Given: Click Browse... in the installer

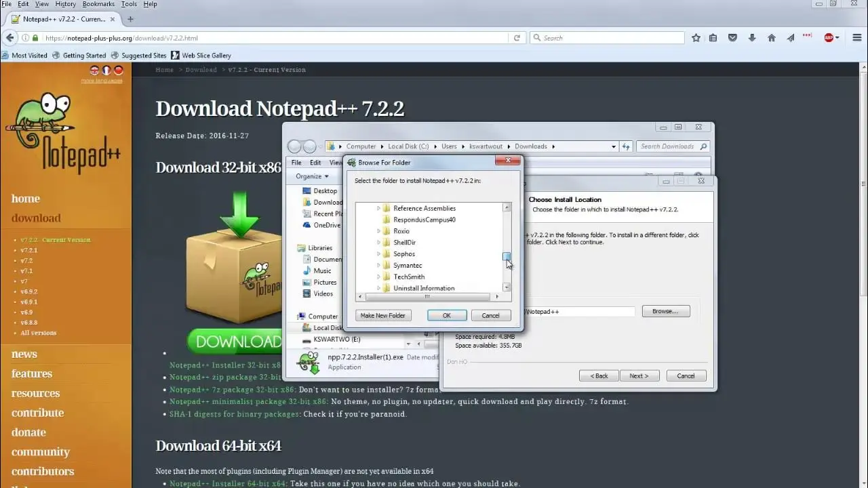Looking at the screenshot, I should tap(665, 311).
